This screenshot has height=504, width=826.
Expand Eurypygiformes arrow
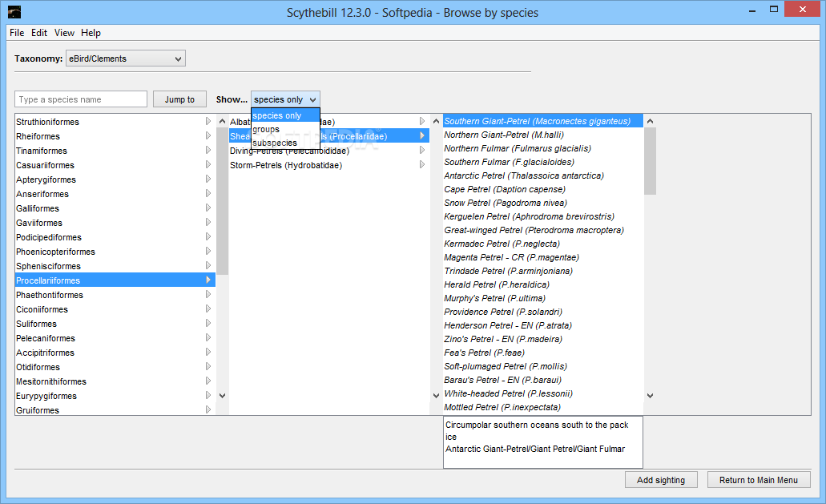pos(208,396)
